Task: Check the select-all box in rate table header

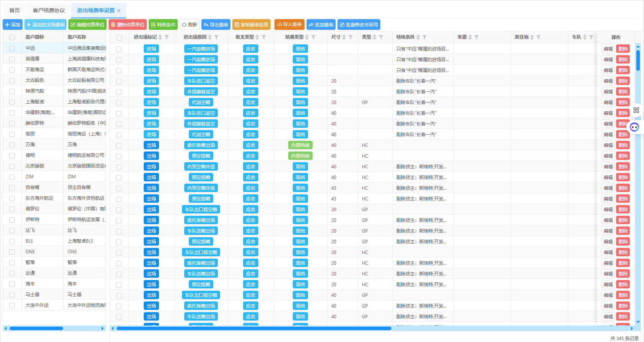Action: pos(119,37)
